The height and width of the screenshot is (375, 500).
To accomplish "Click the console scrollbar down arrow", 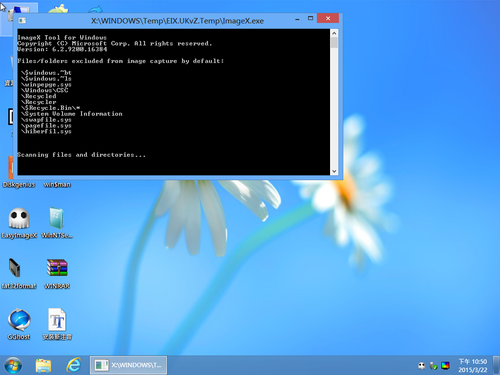I will tap(334, 171).
